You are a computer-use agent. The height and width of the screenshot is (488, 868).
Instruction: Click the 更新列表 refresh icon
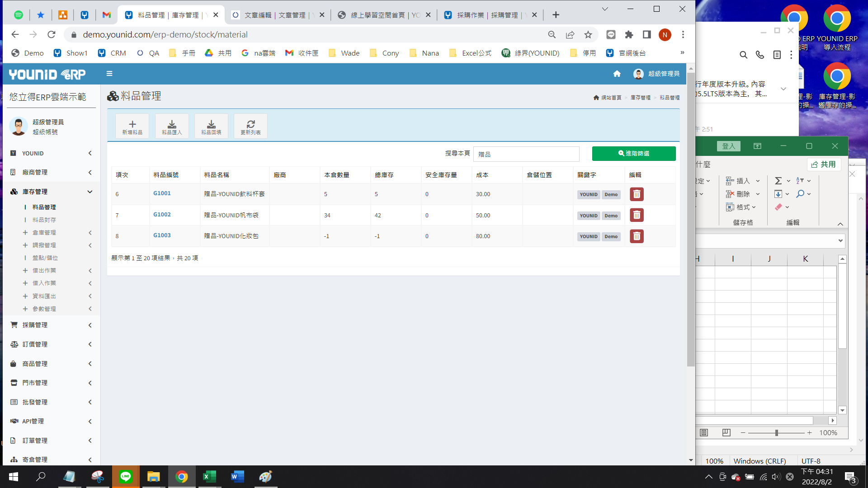[250, 125]
